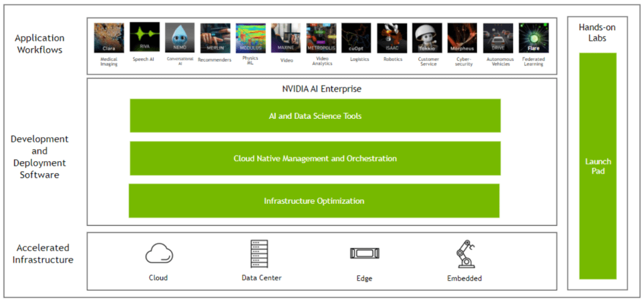Select Cloud Native Management and Orchestration bar

point(315,159)
